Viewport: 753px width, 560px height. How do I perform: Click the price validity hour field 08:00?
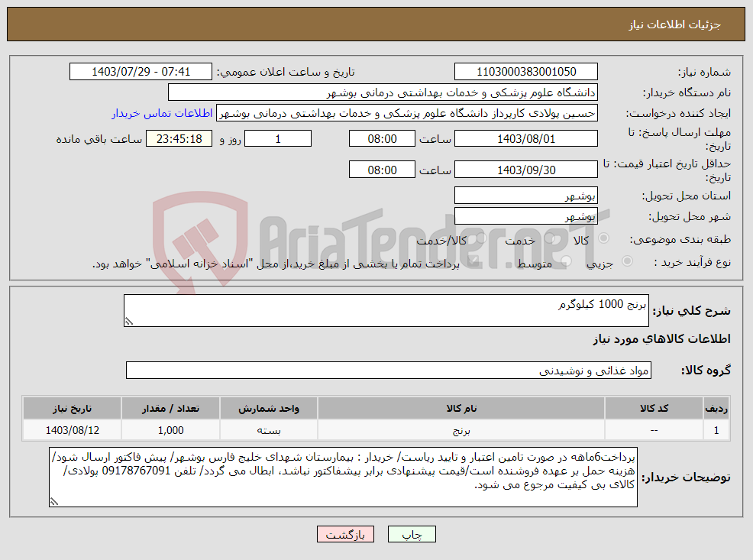pos(382,170)
